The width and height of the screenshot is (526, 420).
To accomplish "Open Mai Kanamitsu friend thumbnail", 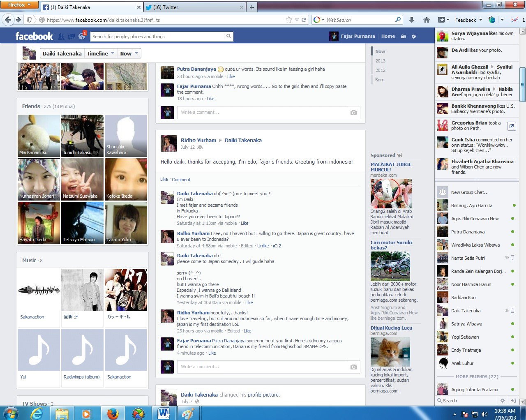I will pyautogui.click(x=39, y=136).
